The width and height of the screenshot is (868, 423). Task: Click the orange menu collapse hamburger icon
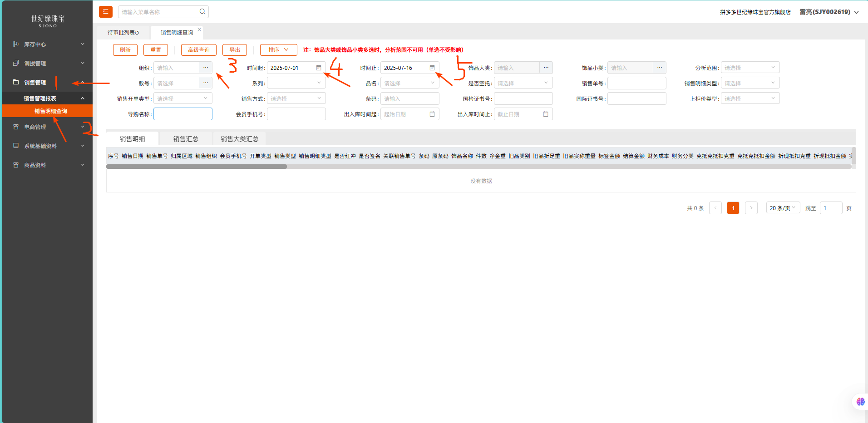[x=105, y=12]
